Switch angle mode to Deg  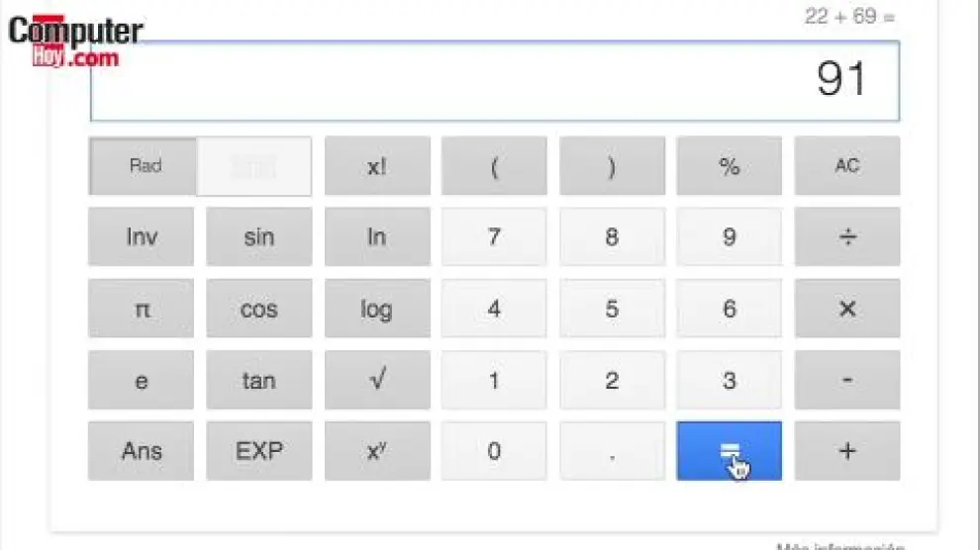pos(254,166)
